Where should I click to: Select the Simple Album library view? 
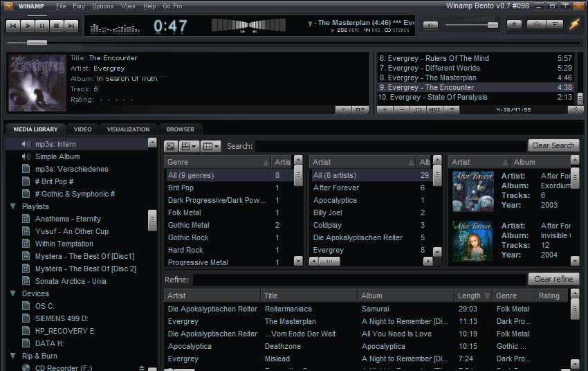[x=57, y=156]
